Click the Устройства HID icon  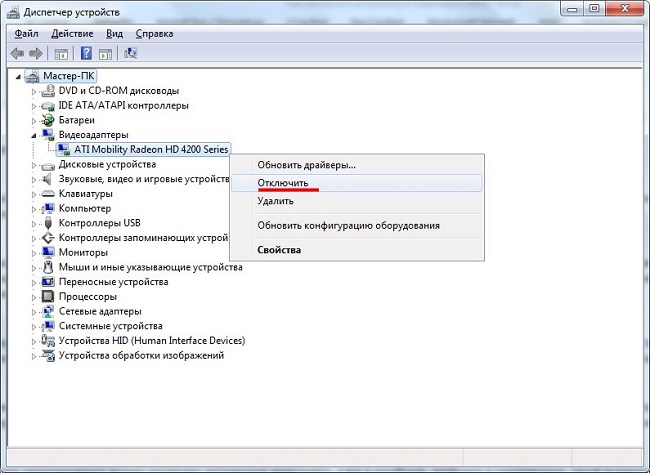[48, 341]
